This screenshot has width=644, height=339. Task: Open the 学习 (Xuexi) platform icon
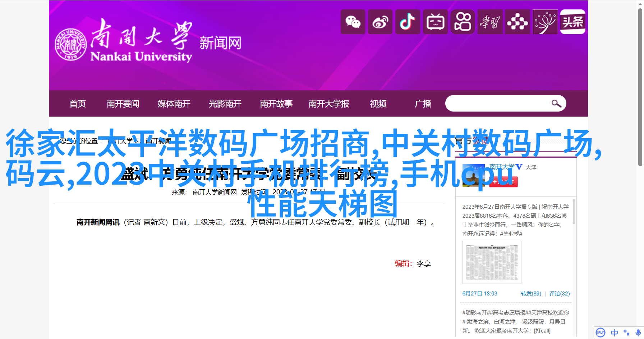(490, 22)
